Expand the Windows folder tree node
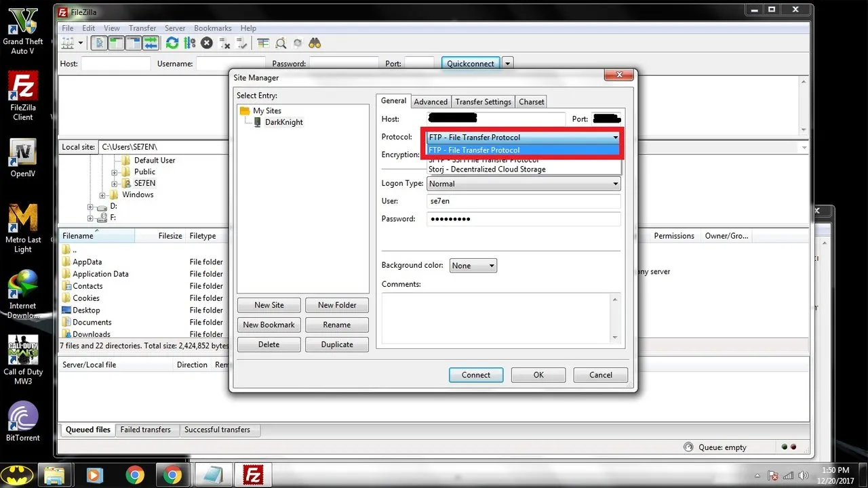868x488 pixels. (103, 195)
